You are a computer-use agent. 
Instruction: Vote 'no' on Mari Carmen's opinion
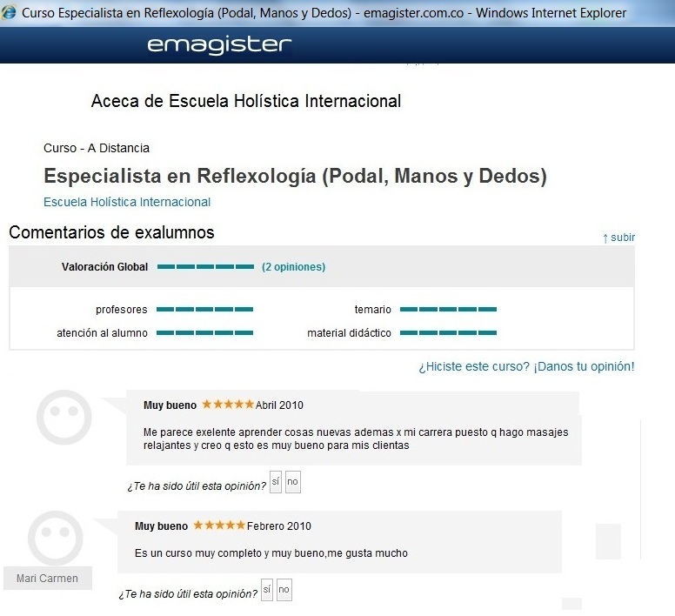[284, 590]
